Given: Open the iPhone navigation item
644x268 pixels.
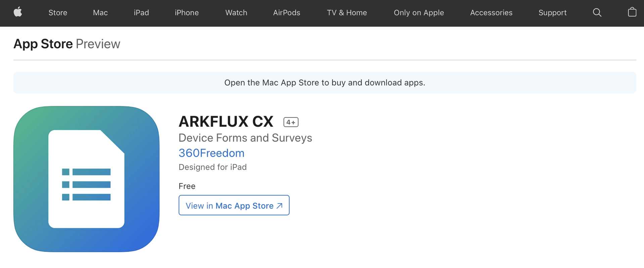Looking at the screenshot, I should tap(187, 13).
